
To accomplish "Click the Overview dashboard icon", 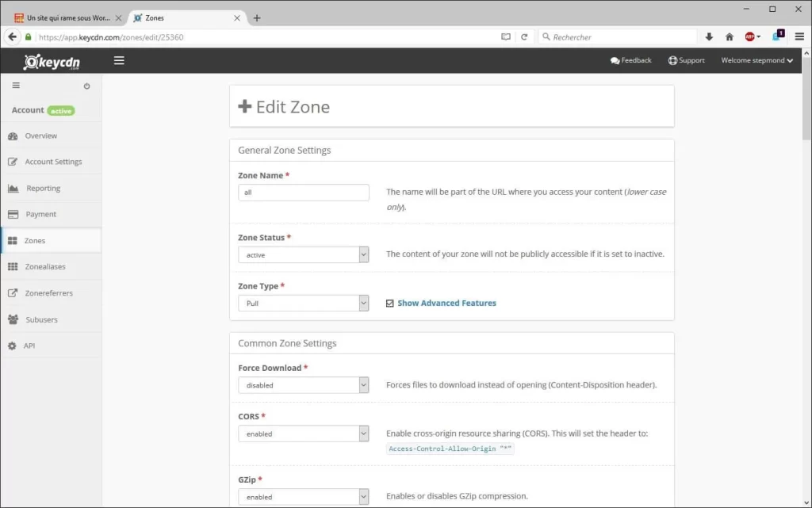I will 13,136.
